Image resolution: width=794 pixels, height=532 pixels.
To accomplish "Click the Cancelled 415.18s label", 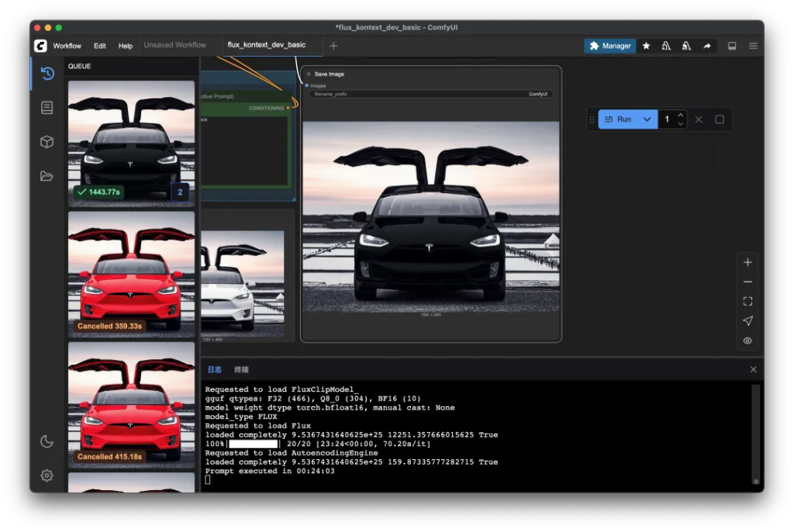I will [109, 457].
